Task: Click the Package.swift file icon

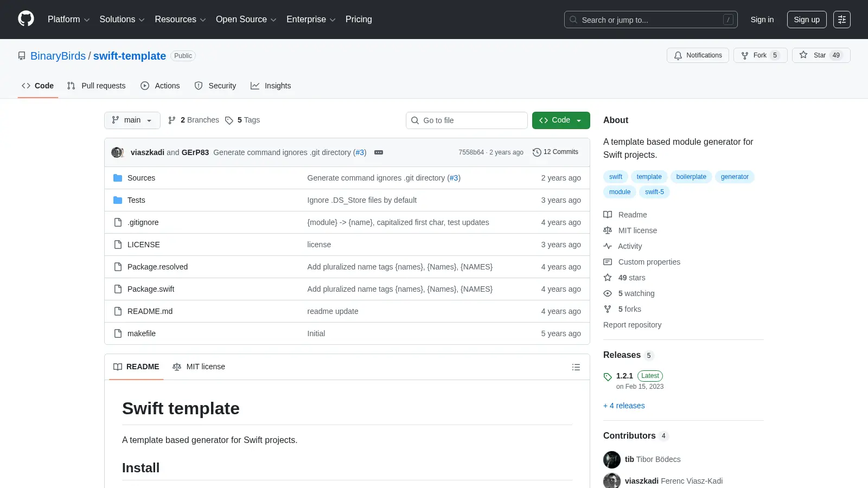Action: (x=118, y=289)
